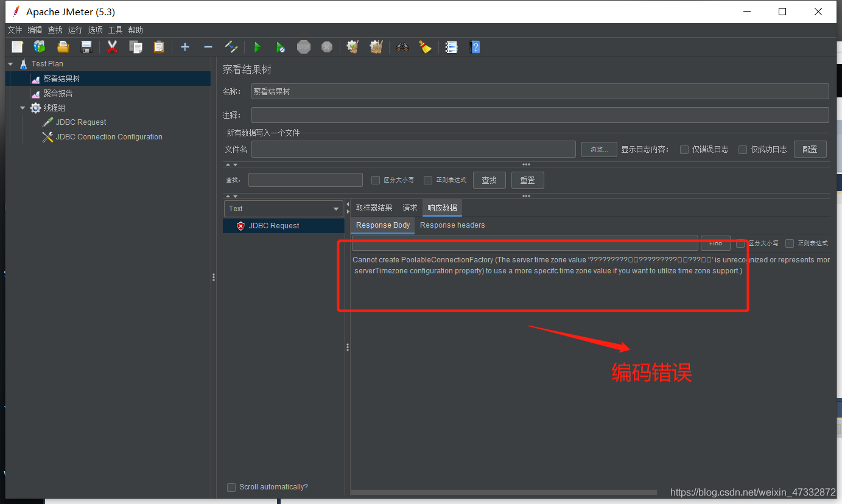The height and width of the screenshot is (504, 842).
Task: Enable the 仅成功日志 checkbox
Action: coord(743,149)
